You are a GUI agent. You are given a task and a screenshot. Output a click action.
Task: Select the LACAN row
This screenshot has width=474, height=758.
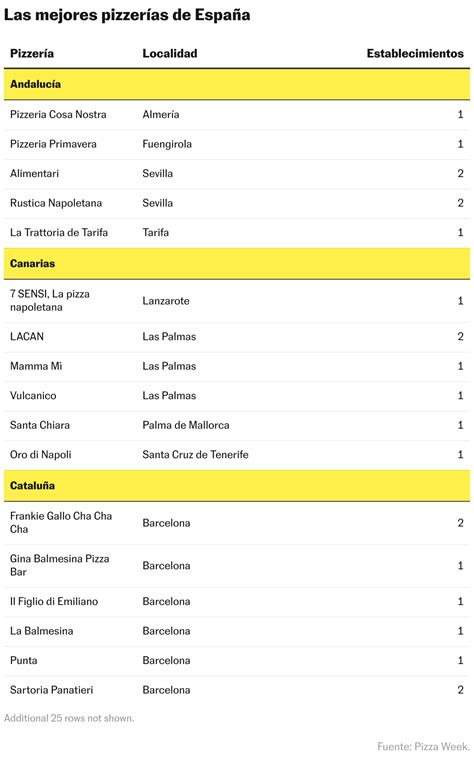(237, 336)
